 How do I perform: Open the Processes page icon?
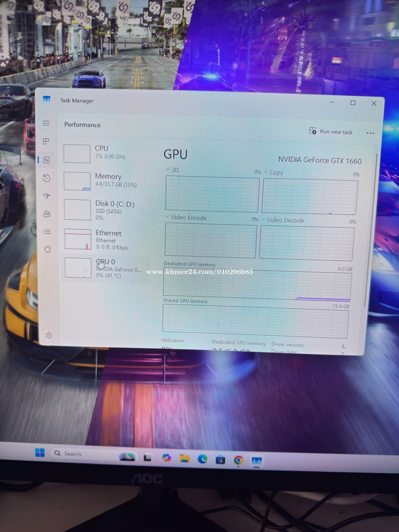(x=46, y=141)
